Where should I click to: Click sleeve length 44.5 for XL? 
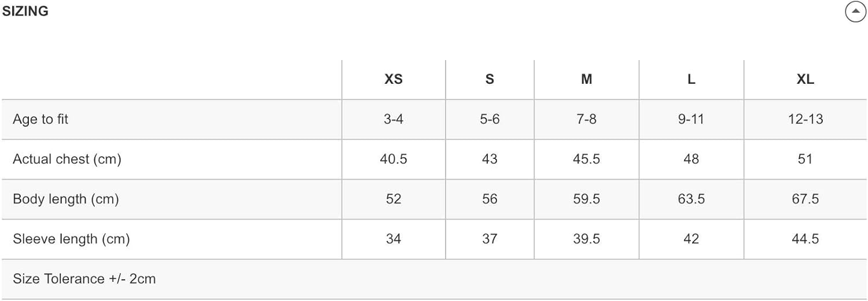point(805,239)
